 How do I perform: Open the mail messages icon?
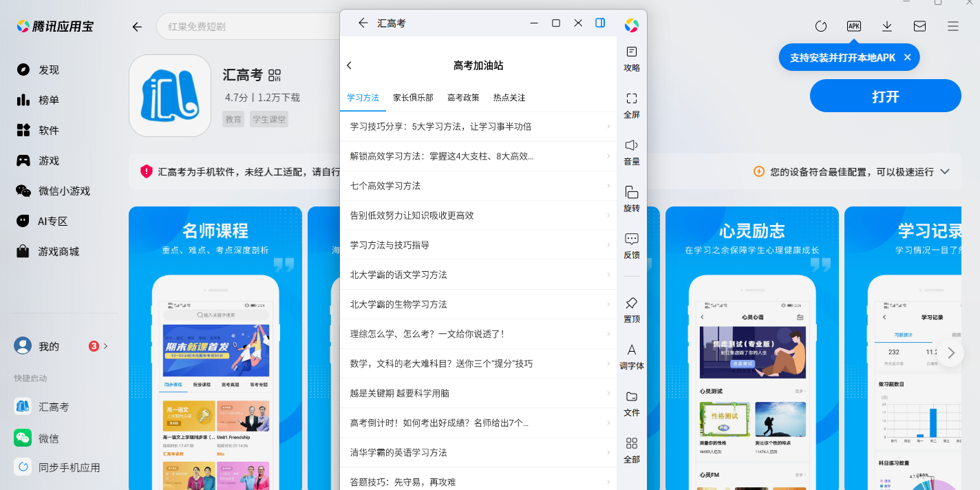[x=919, y=26]
